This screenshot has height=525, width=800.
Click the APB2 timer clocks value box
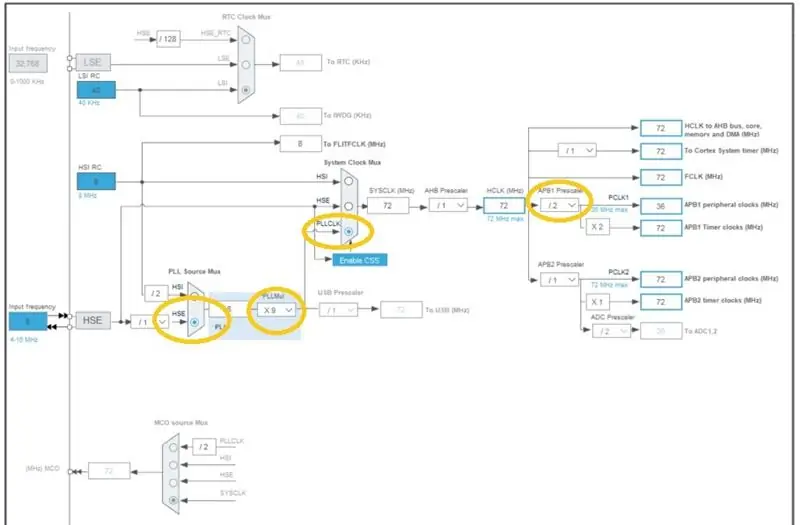(661, 302)
